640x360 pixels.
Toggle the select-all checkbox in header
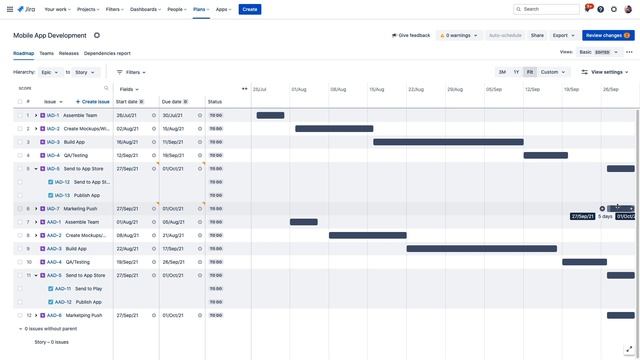[x=20, y=102]
